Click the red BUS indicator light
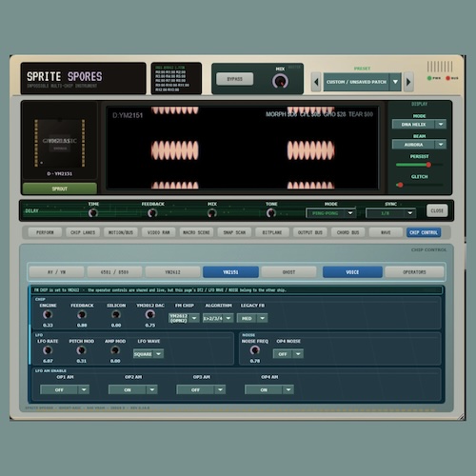The image size is (476, 476). point(447,78)
